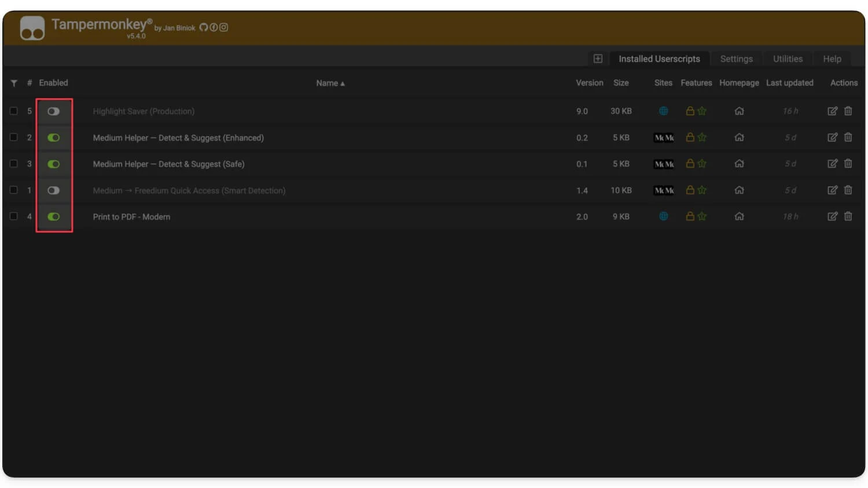Click the lock icon for Medium Helper (Enhanced)
Image resolution: width=868 pixels, height=488 pixels.
tap(690, 138)
